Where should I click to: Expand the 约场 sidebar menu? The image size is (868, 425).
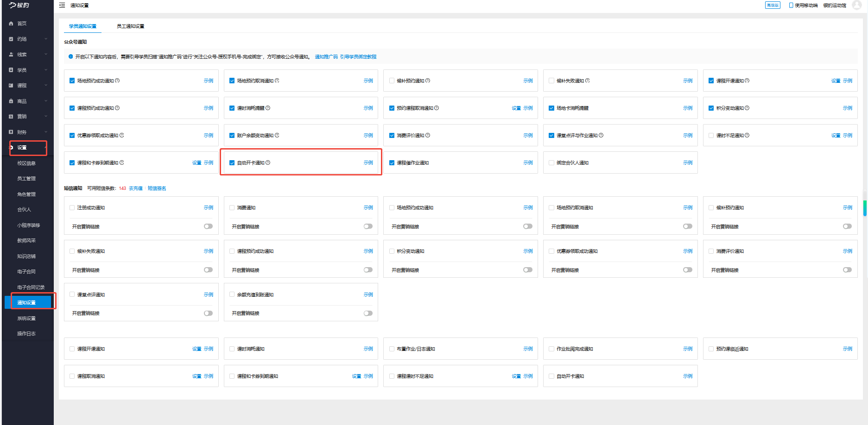coord(45,39)
